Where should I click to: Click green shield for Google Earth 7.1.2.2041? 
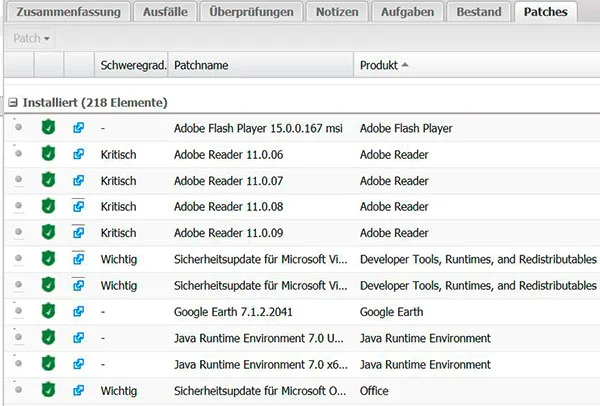pos(48,311)
